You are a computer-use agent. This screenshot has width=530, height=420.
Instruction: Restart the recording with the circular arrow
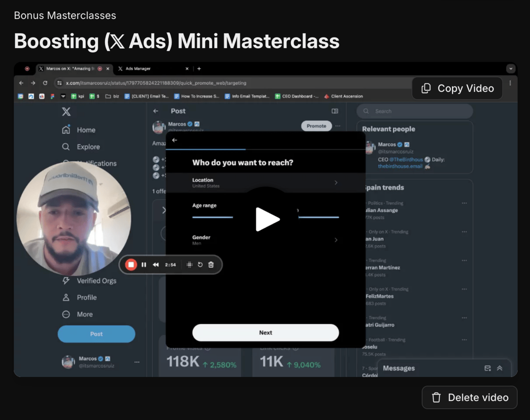[x=200, y=265]
